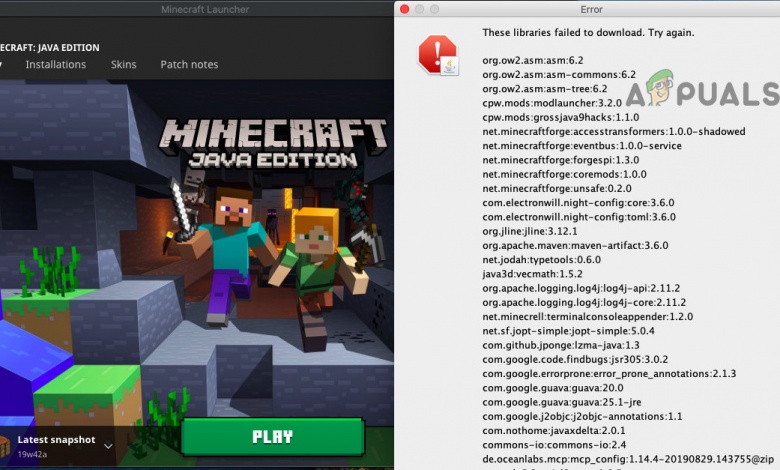Select the java3d:vecmath:1.5.2 line

[x=532, y=274]
